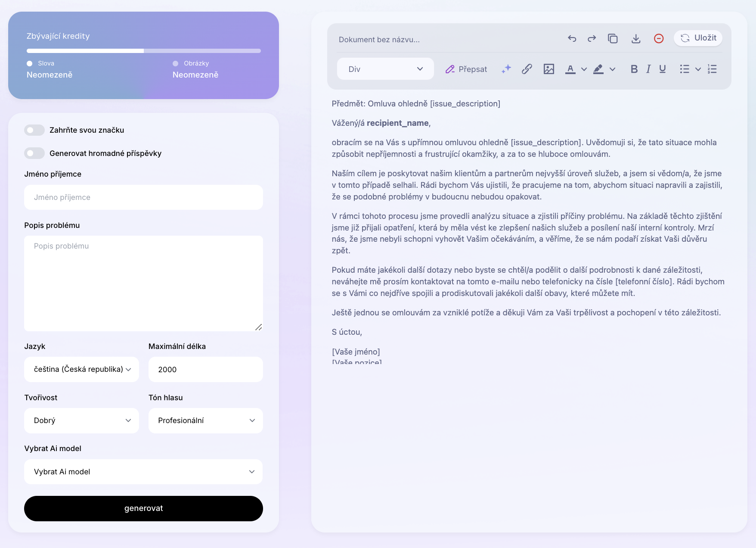Screen dimensions: 756x548
Task: Apply bulleted list formatting
Action: (685, 69)
